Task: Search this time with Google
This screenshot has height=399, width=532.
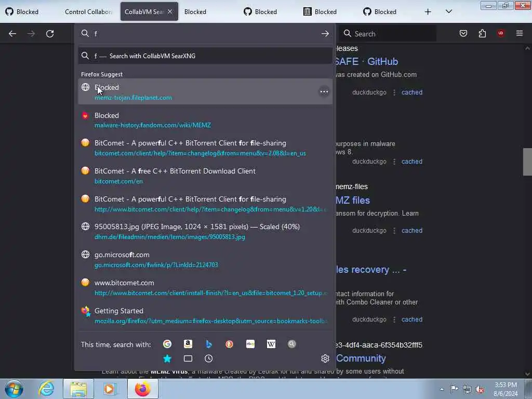Action: [x=167, y=344]
